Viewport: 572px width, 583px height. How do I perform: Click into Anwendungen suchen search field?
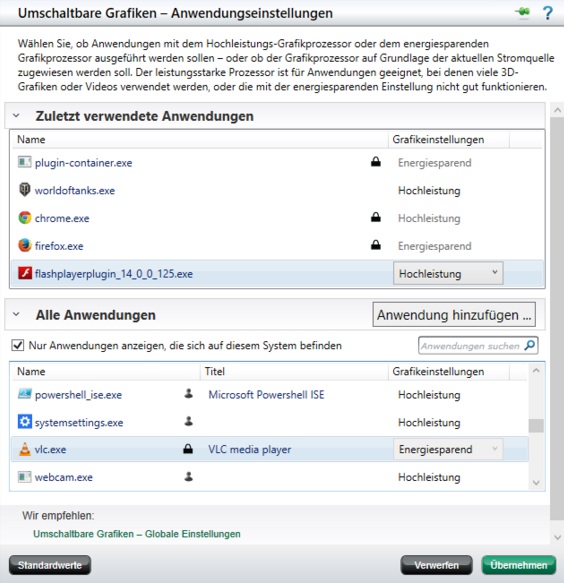coord(471,346)
